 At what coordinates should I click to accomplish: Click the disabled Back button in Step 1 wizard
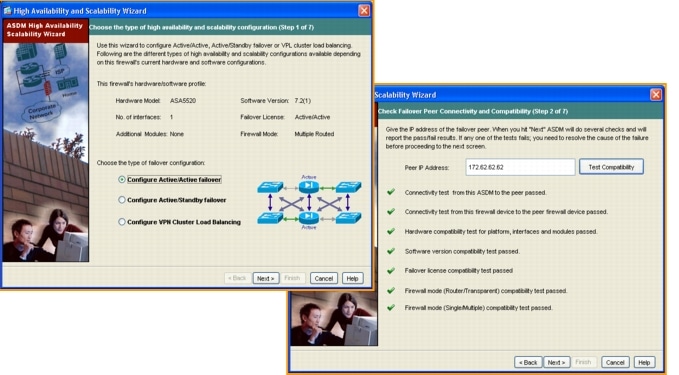click(237, 278)
